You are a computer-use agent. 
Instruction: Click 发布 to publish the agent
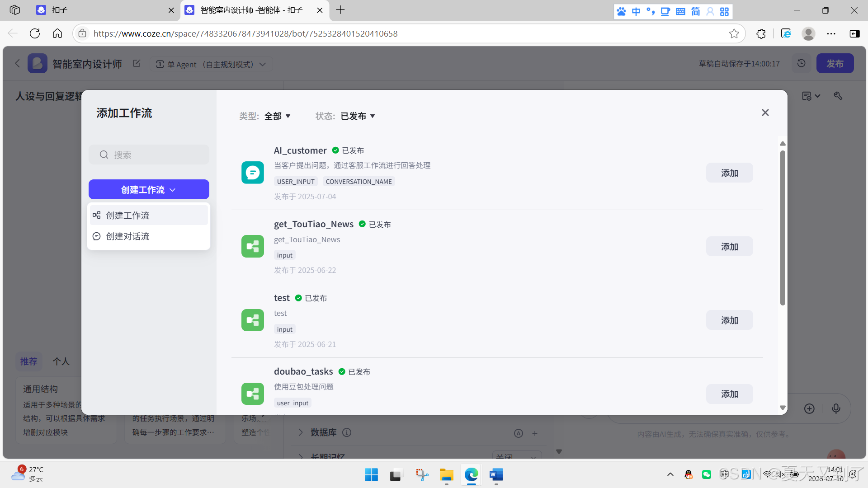(x=835, y=63)
